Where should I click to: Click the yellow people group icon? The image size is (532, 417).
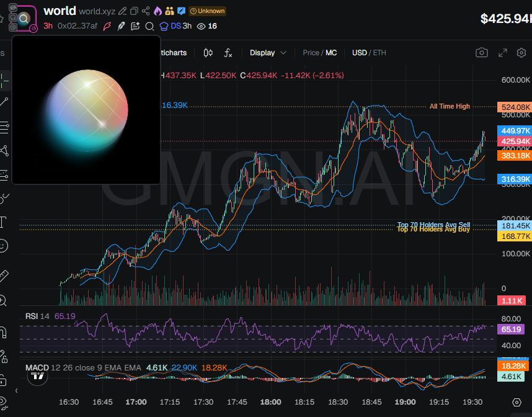(170, 11)
